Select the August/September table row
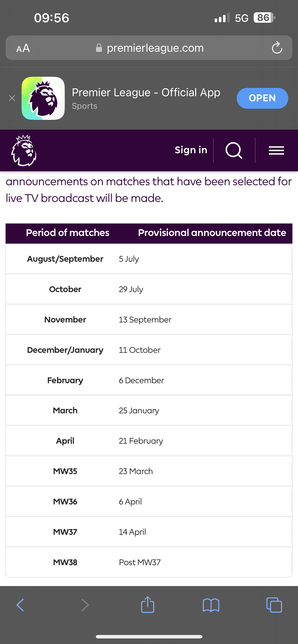The width and height of the screenshot is (298, 644). (x=149, y=259)
